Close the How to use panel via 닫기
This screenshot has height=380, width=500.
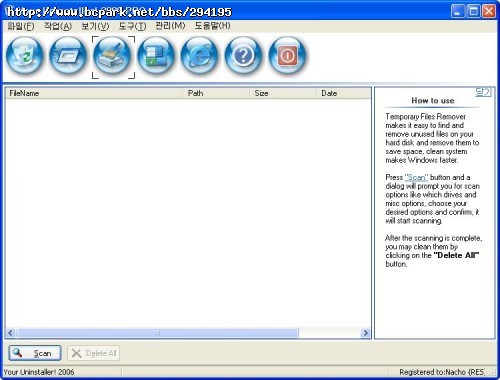[x=483, y=92]
